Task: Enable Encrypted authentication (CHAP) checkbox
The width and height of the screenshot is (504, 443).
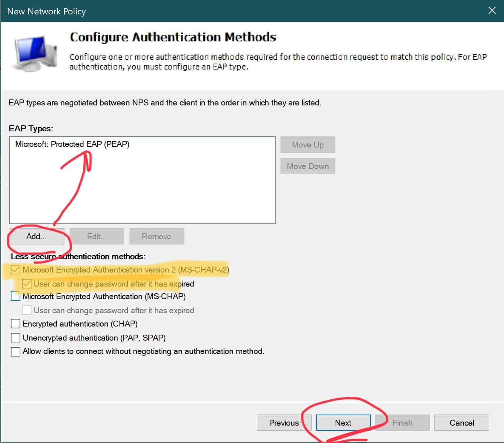Action: point(16,324)
